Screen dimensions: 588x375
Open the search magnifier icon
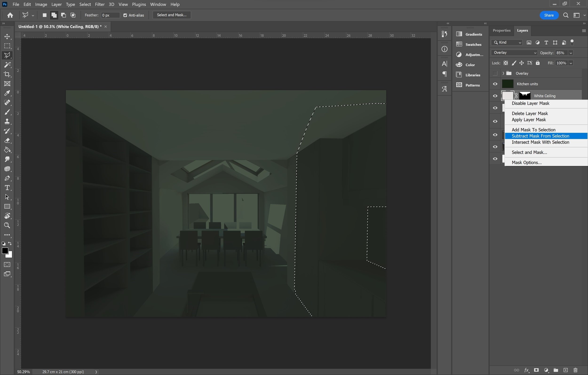(565, 15)
